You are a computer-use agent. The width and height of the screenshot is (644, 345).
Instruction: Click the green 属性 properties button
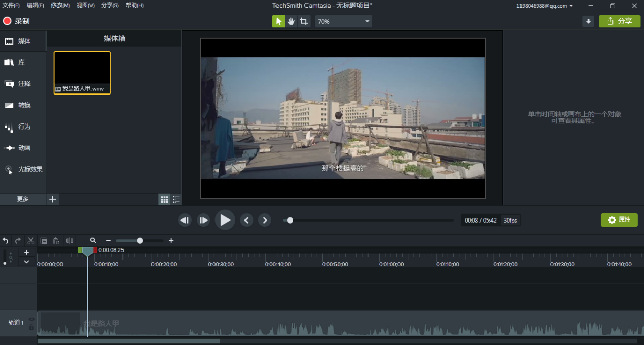pos(619,220)
